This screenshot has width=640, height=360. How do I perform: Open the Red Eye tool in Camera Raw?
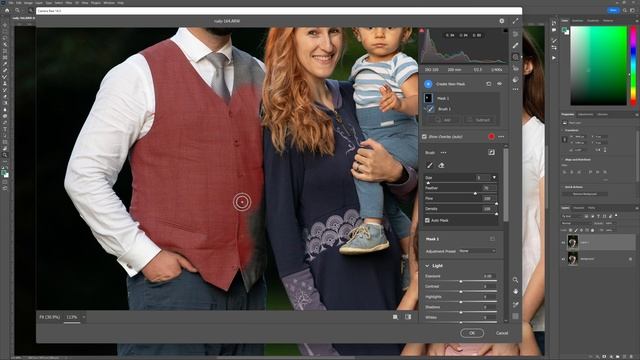tap(516, 68)
